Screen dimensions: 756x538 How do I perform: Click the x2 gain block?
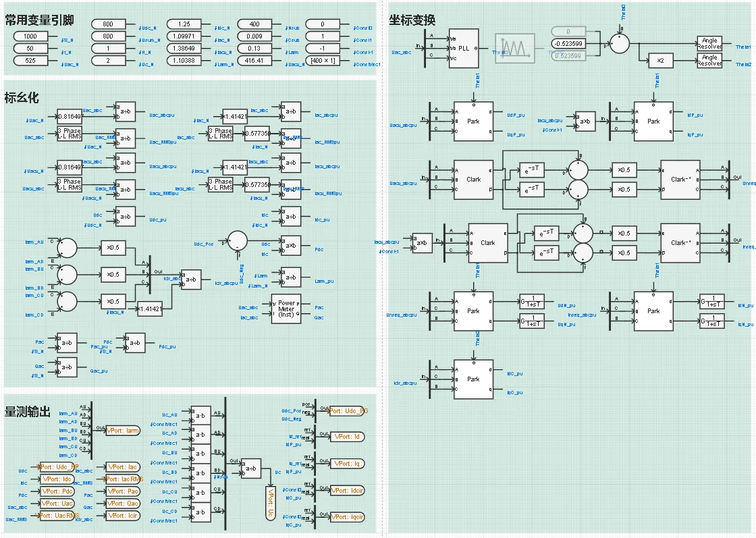[660, 61]
